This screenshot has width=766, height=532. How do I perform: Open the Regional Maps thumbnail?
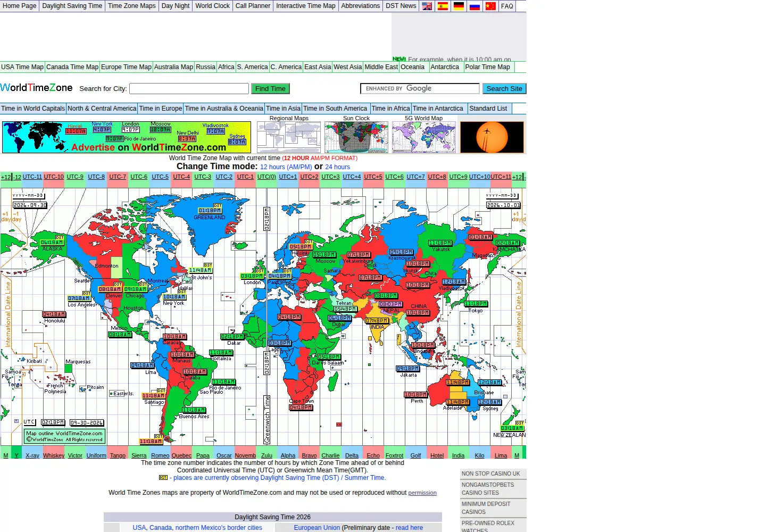[289, 137]
